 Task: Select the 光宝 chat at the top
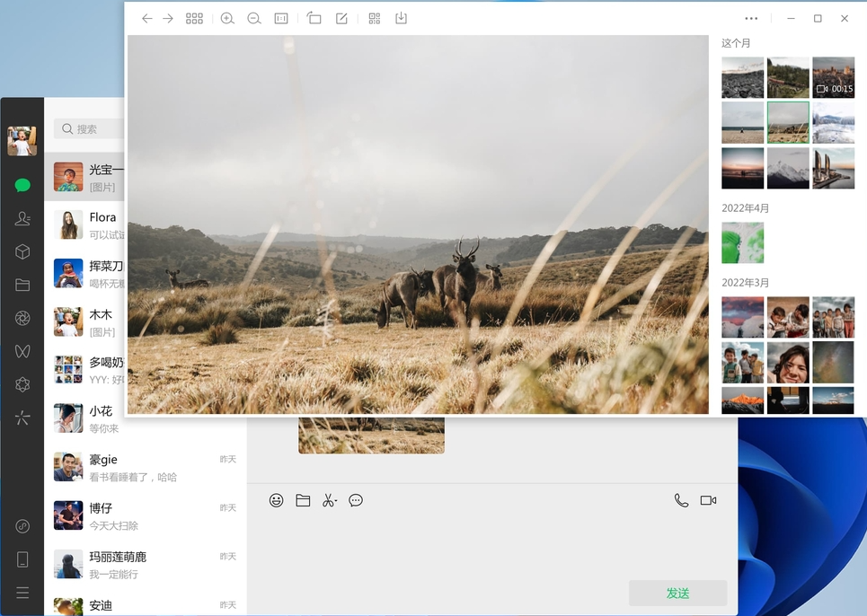[x=84, y=177]
